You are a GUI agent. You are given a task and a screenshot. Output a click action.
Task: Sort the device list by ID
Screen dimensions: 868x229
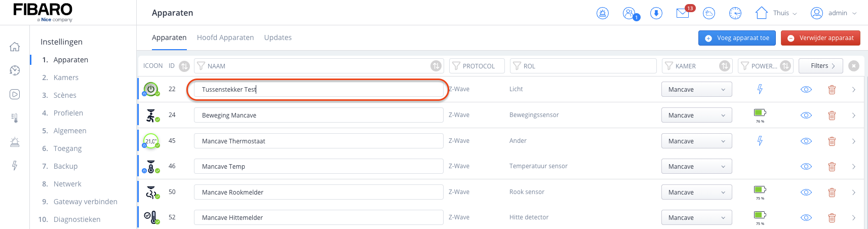point(184,66)
